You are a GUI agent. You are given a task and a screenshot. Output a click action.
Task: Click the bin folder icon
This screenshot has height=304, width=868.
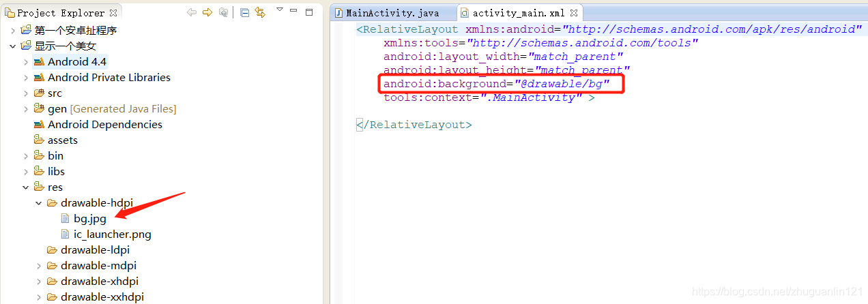39,155
